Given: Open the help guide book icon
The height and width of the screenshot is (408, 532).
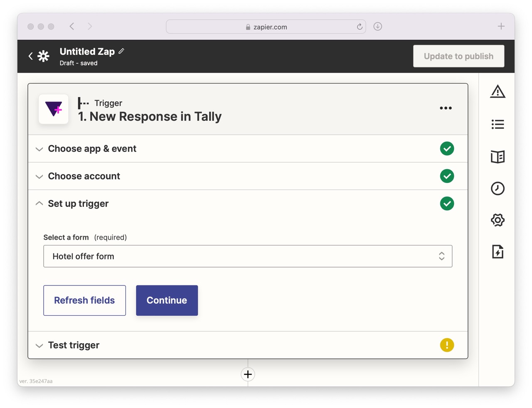Looking at the screenshot, I should click(x=498, y=157).
